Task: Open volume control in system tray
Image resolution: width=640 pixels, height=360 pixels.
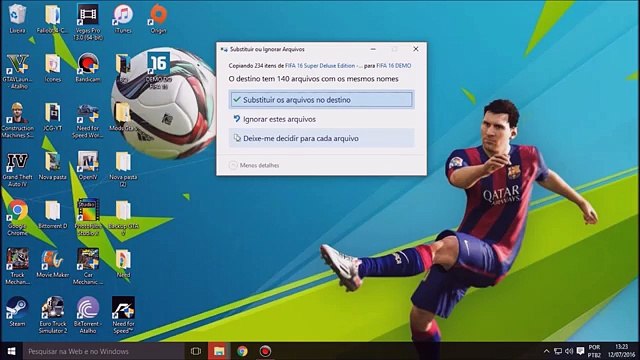Action: 569,351
